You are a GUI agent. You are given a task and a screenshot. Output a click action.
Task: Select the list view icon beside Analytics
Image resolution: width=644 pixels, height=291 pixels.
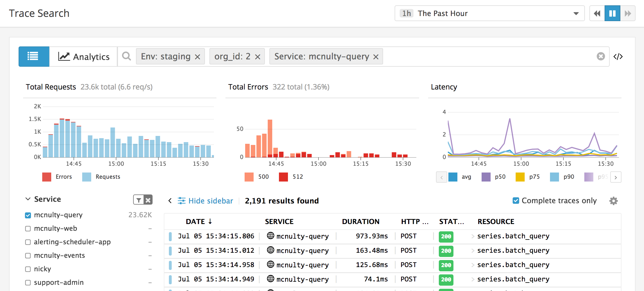pyautogui.click(x=33, y=56)
